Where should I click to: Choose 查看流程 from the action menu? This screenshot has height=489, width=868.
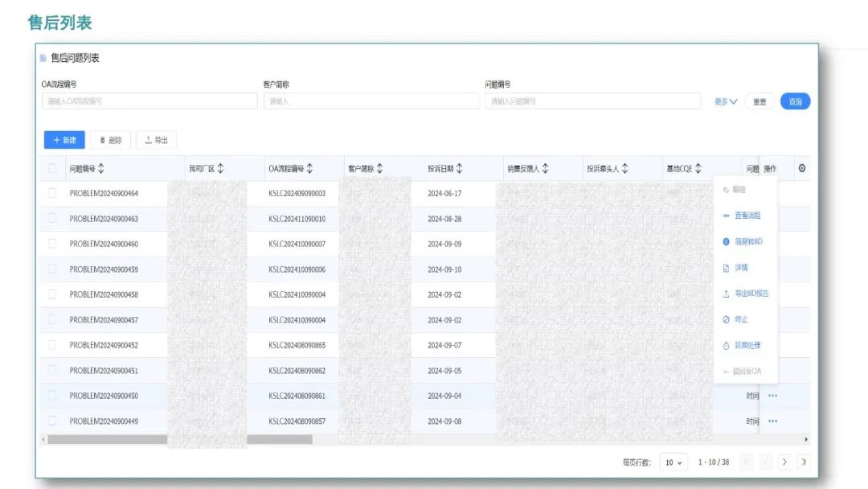coord(747,216)
